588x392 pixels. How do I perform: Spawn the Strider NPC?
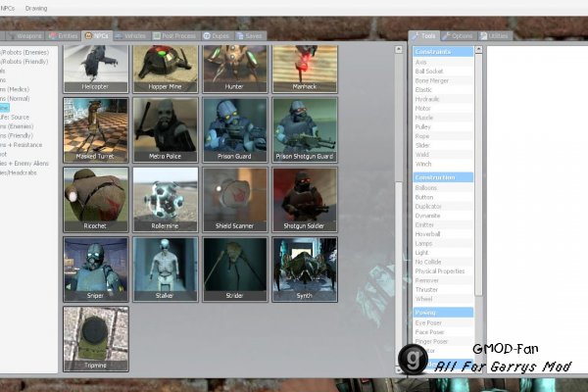coord(235,269)
